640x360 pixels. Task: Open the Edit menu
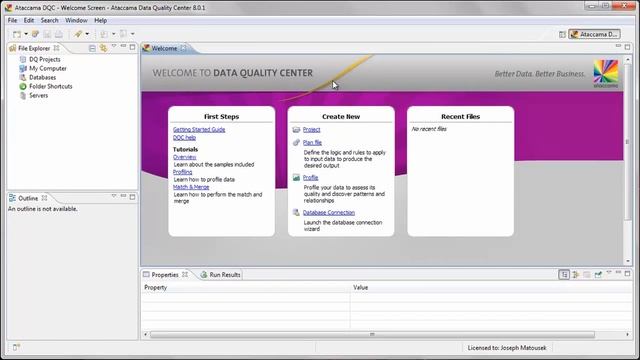[29, 20]
